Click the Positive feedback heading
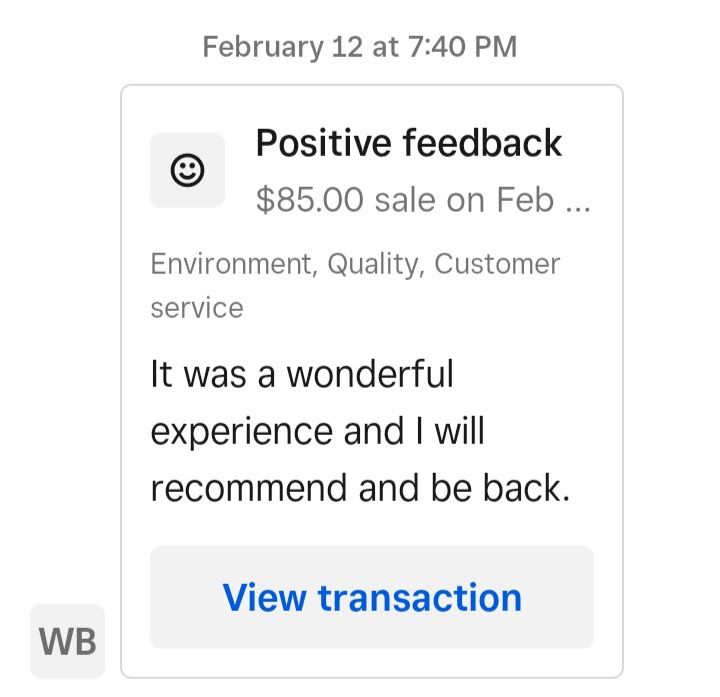The height and width of the screenshot is (697, 720). tap(409, 143)
